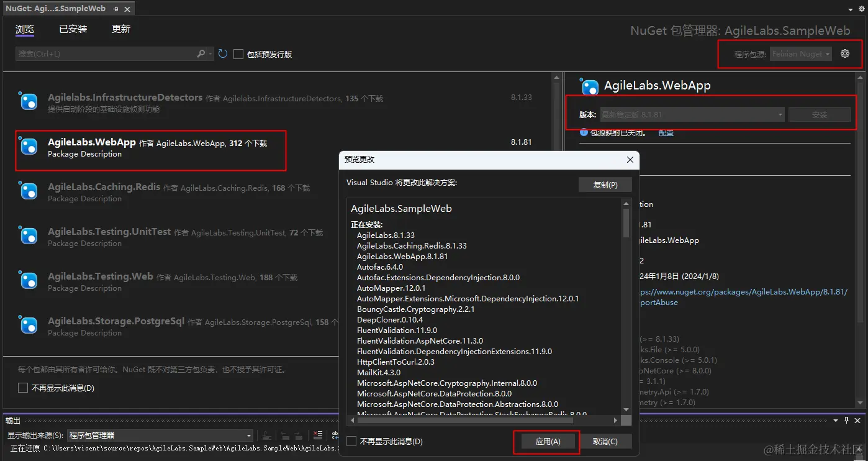Click FluentValidation.11.9.0 in the install list
This screenshot has height=461, width=868.
[x=397, y=331]
